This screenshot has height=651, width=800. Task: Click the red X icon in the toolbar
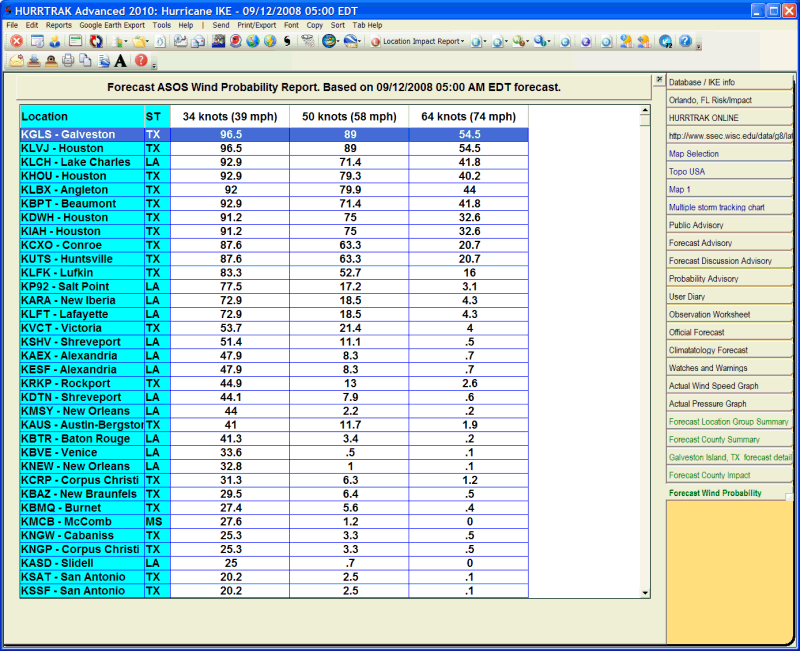[x=17, y=41]
